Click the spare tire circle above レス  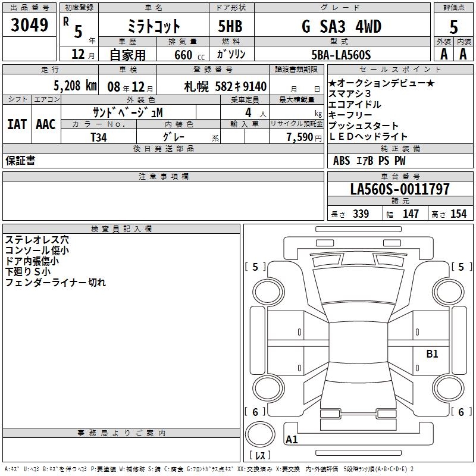click(260, 434)
